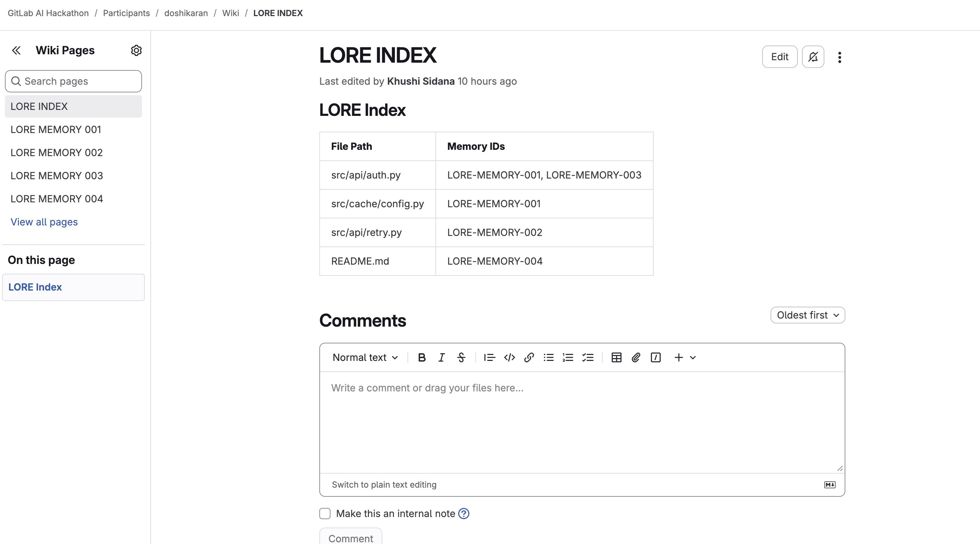The width and height of the screenshot is (980, 544).
Task: Open the Normal text style dropdown
Action: tap(365, 357)
